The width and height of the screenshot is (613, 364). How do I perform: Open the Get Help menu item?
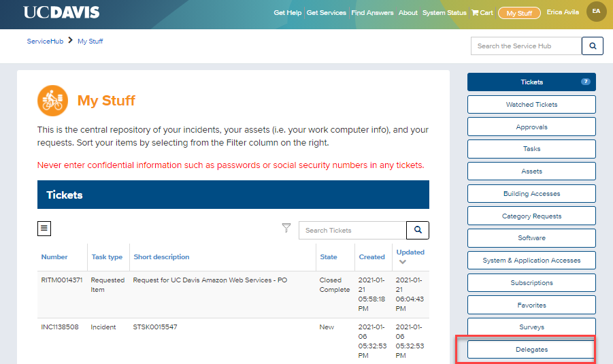(287, 13)
